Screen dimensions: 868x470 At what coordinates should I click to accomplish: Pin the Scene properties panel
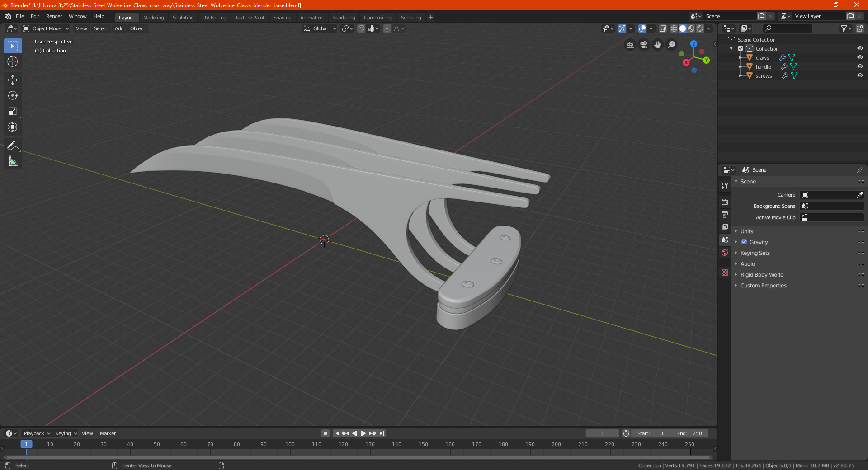(859, 170)
